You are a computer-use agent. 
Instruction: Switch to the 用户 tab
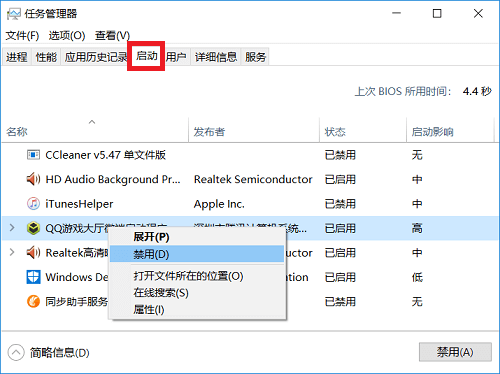[176, 57]
